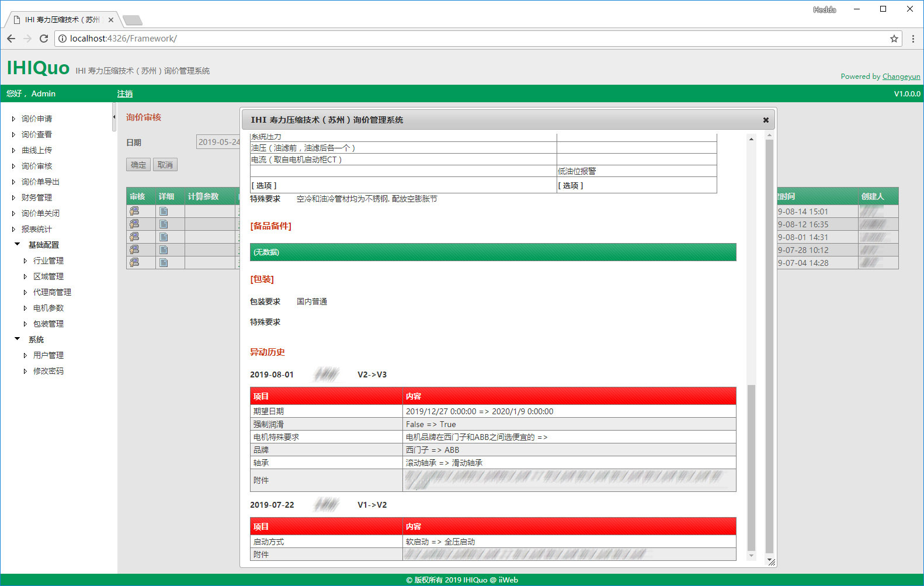Collapse the 系统 tree group

[17, 339]
